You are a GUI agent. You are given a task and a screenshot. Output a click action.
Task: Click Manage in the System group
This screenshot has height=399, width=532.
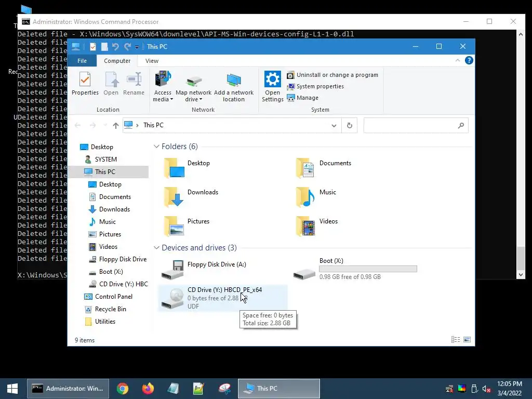[x=303, y=98]
